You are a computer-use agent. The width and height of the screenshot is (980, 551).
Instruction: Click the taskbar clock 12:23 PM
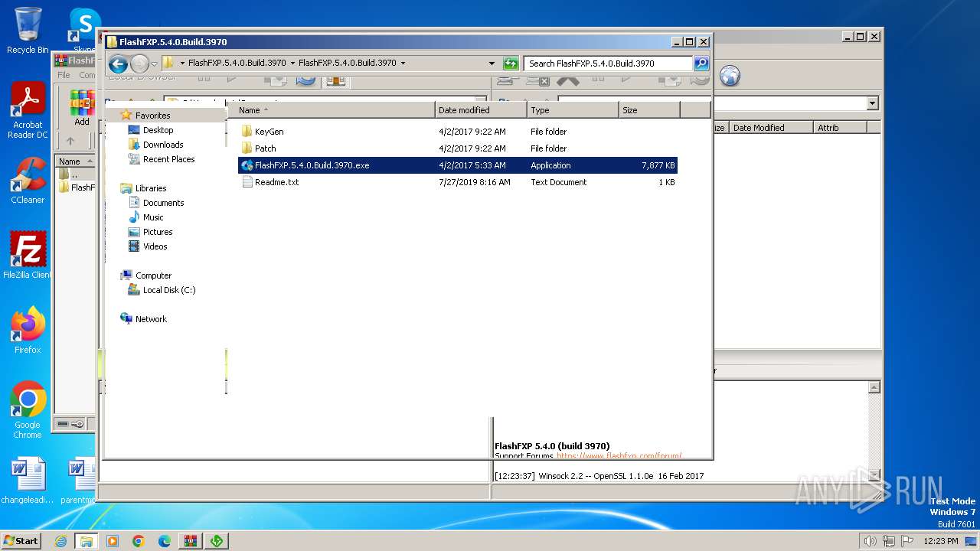941,541
